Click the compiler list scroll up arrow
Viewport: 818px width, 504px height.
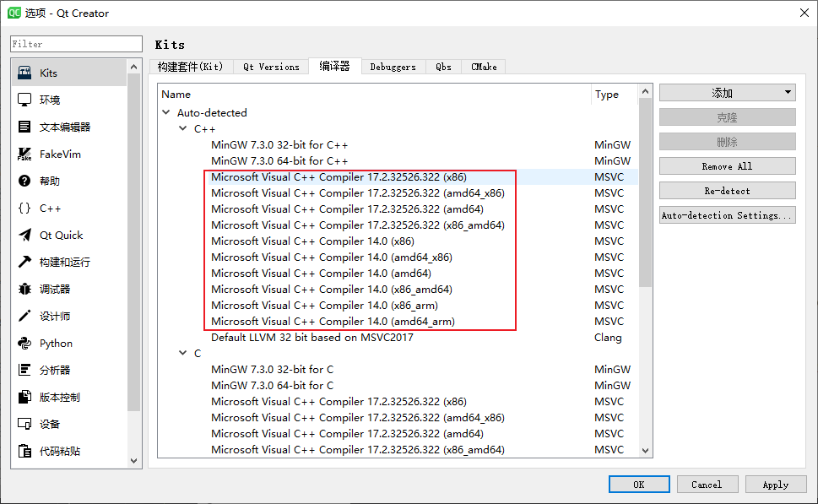pyautogui.click(x=645, y=91)
